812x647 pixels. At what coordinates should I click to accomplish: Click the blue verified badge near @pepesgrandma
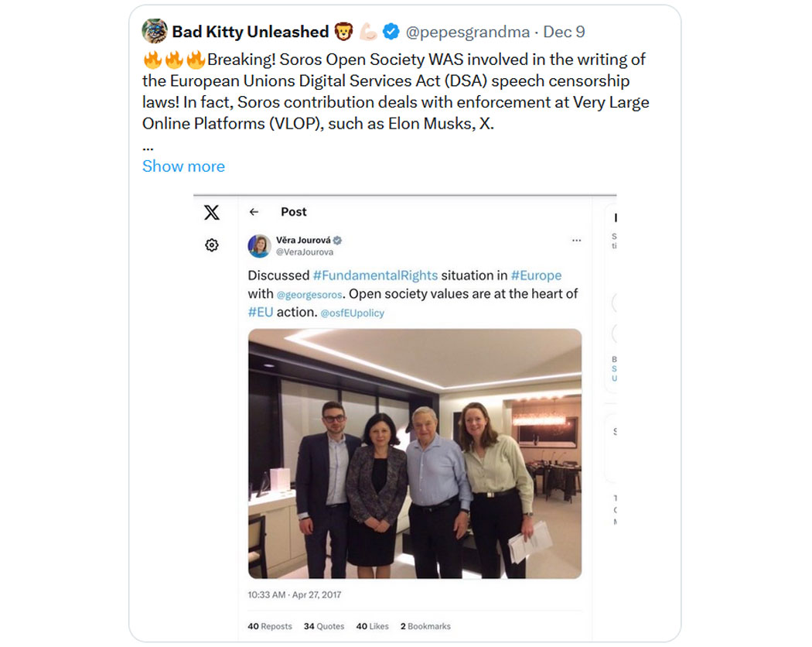pos(391,32)
